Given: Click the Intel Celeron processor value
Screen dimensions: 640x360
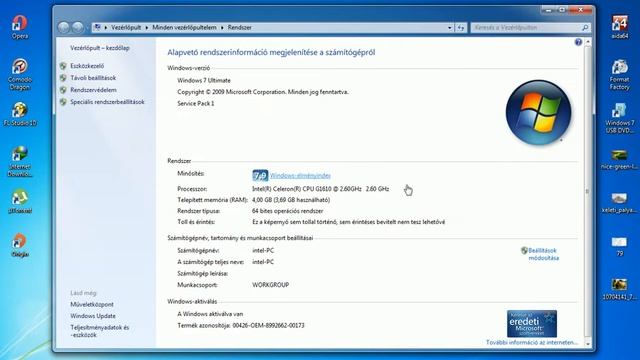Looking at the screenshot, I should (x=320, y=189).
